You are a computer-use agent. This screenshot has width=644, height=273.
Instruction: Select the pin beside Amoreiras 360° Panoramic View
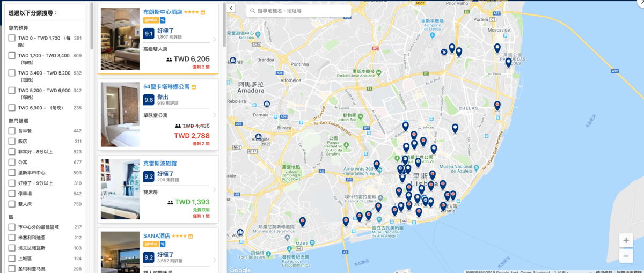click(376, 165)
